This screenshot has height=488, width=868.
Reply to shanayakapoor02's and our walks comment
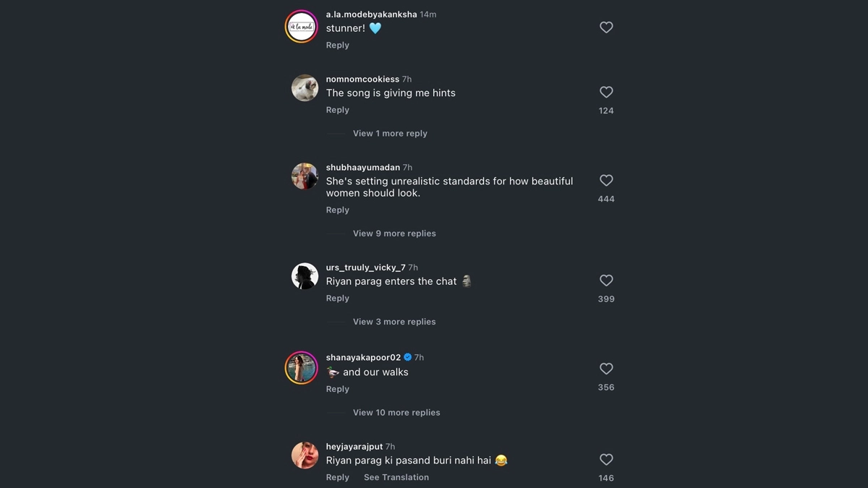coord(337,389)
